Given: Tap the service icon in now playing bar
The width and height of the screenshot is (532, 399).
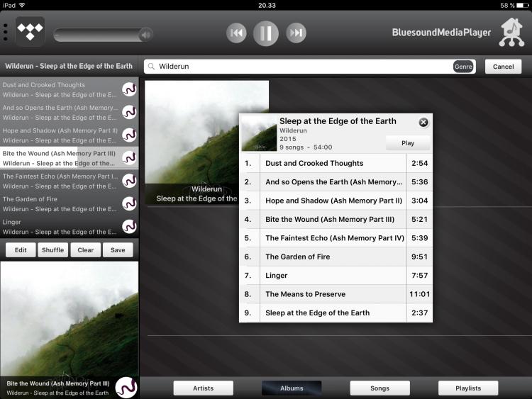Looking at the screenshot, I should click(126, 388).
